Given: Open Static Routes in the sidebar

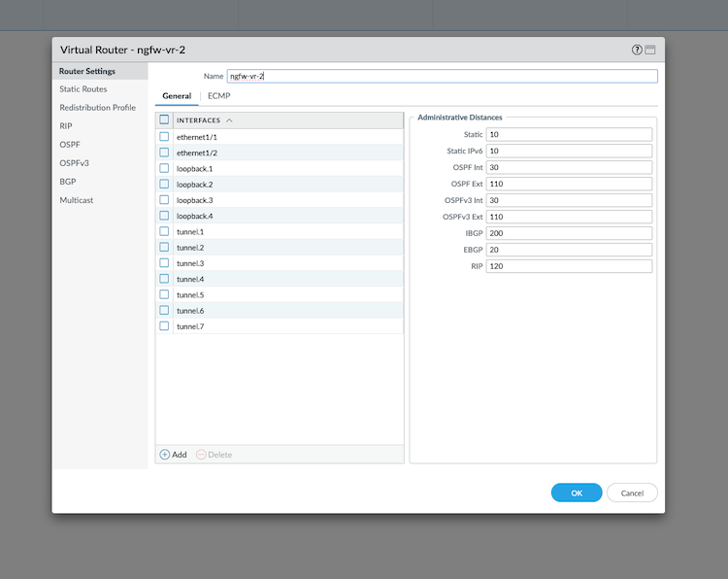Looking at the screenshot, I should (83, 89).
